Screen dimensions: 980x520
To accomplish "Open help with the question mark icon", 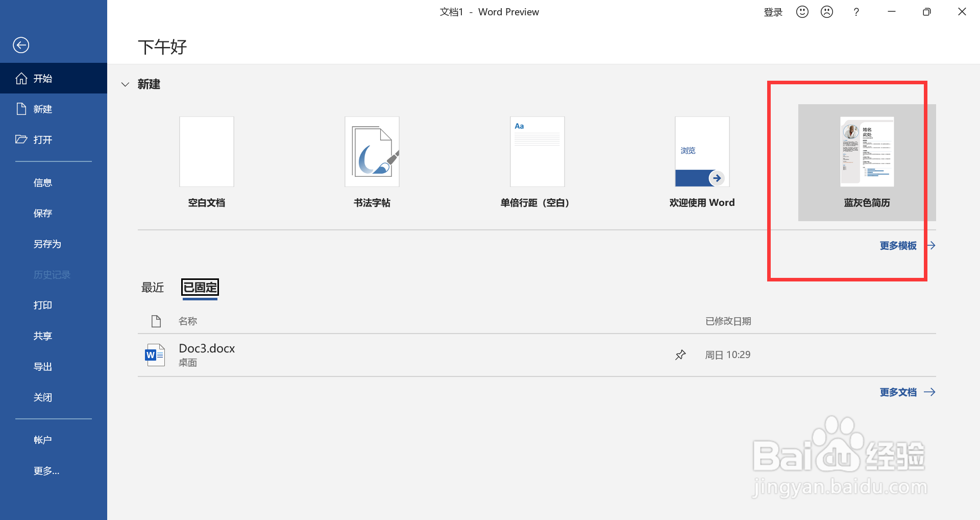I will coord(856,12).
